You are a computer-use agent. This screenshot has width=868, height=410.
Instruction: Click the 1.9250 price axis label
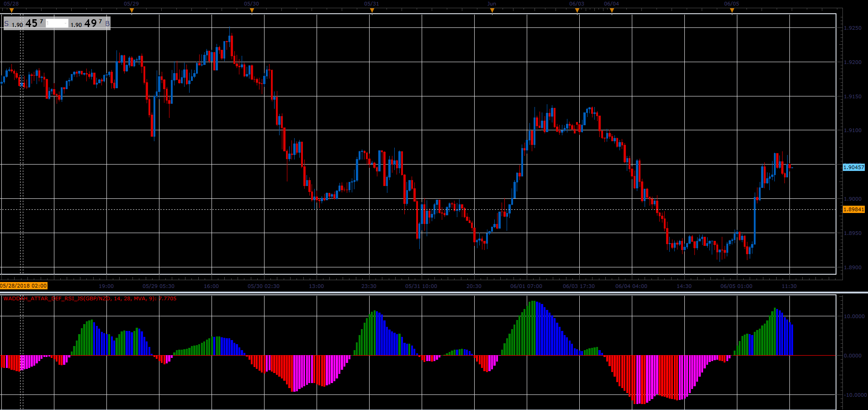coord(852,28)
